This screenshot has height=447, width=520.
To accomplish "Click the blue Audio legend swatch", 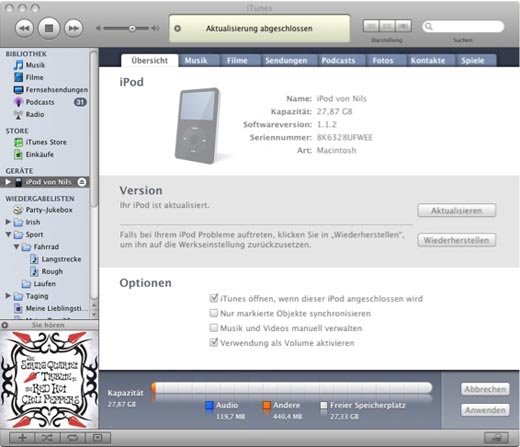I will click(209, 405).
